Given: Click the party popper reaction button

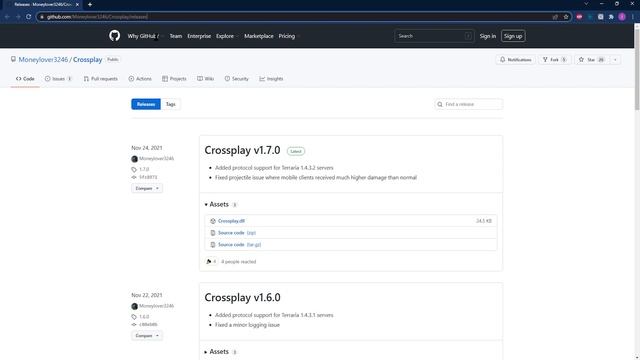Looking at the screenshot, I should click(x=211, y=262).
